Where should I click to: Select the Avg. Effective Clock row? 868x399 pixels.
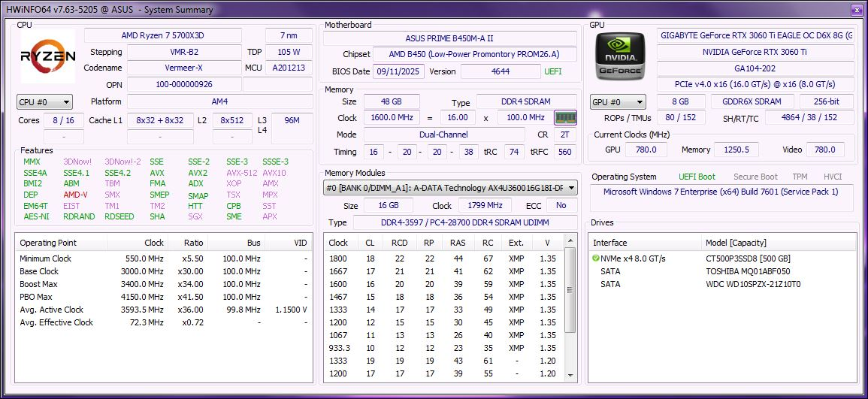[x=164, y=322]
